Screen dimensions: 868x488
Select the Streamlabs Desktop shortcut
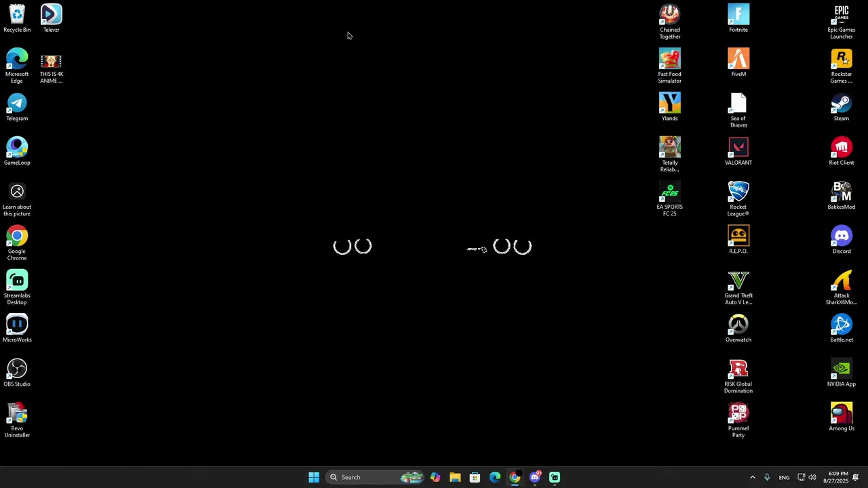tap(17, 287)
